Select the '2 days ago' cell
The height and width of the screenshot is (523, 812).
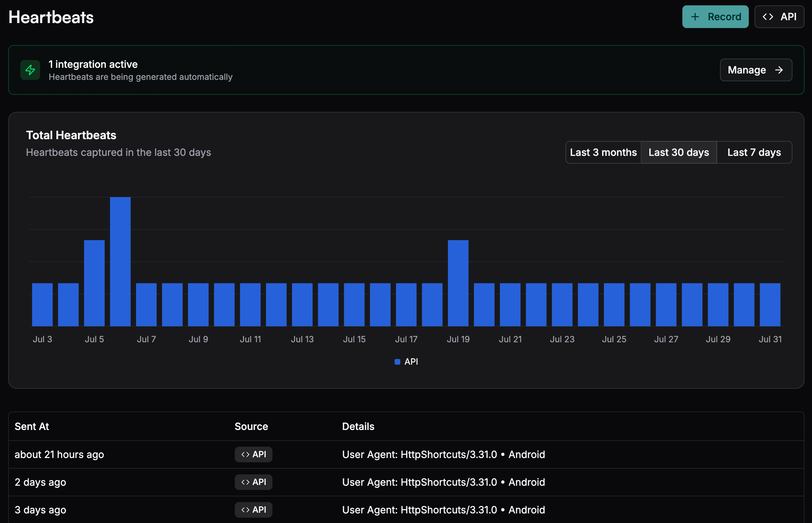(x=40, y=482)
